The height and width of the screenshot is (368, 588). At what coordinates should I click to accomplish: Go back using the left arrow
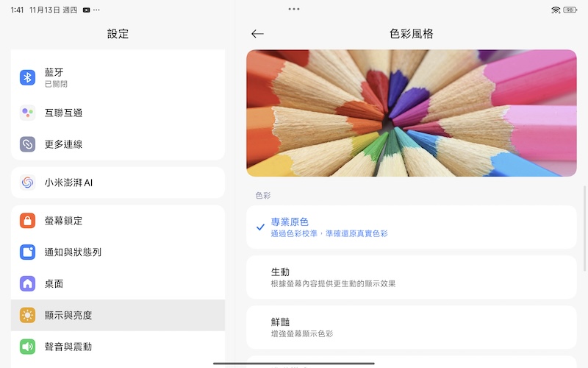(257, 34)
